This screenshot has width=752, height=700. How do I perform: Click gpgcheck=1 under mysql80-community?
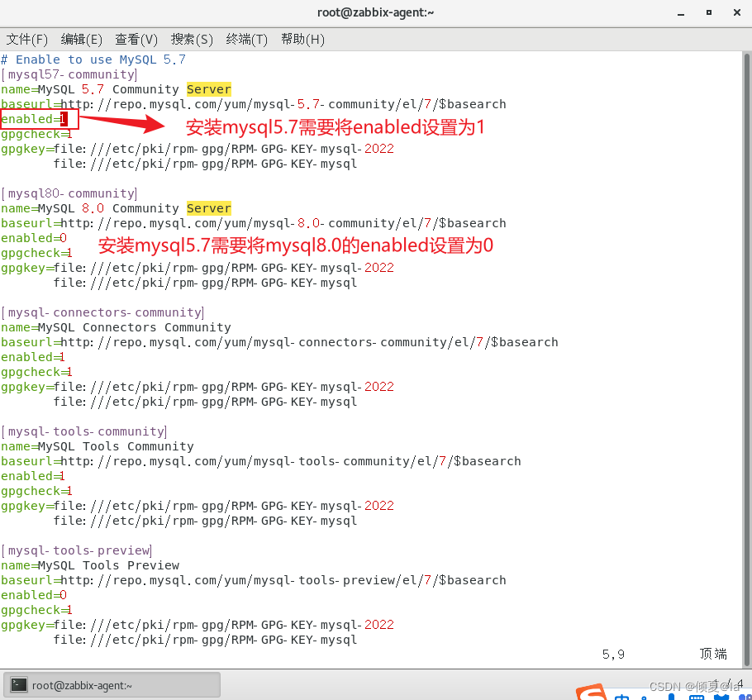[37, 253]
